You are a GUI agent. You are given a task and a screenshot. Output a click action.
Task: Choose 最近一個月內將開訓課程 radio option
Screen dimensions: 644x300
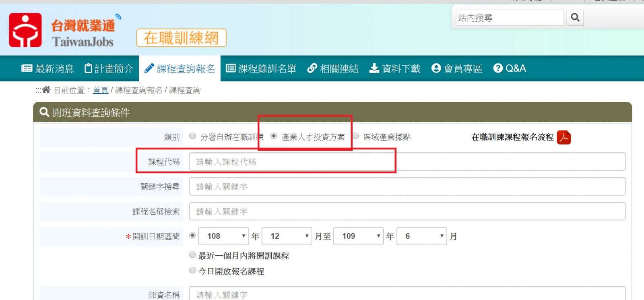(x=193, y=255)
